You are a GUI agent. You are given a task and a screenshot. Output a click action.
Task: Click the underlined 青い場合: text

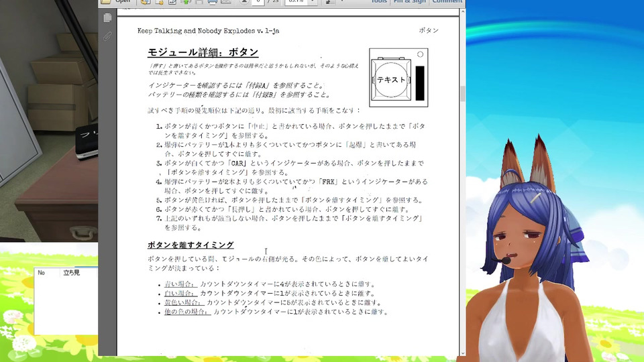point(180,284)
